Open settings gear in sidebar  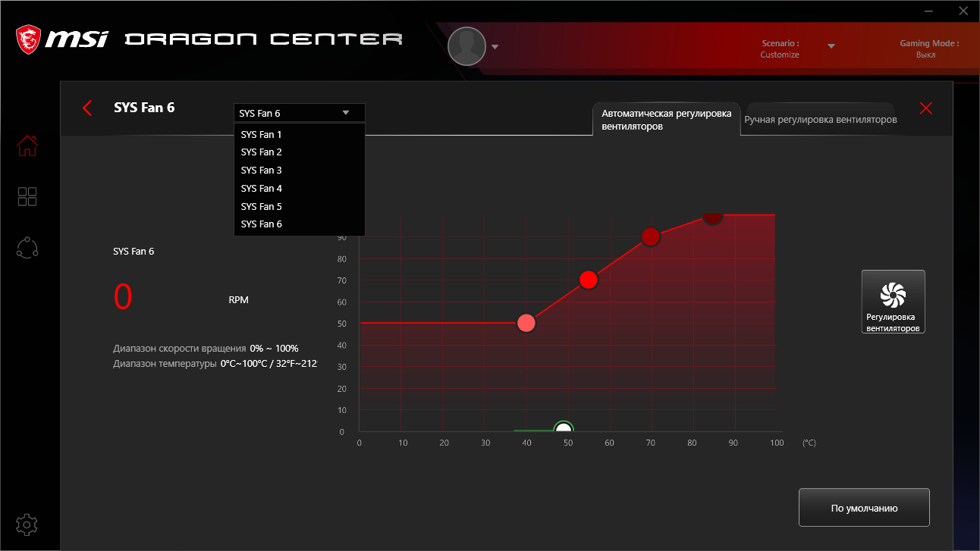pos(27,524)
